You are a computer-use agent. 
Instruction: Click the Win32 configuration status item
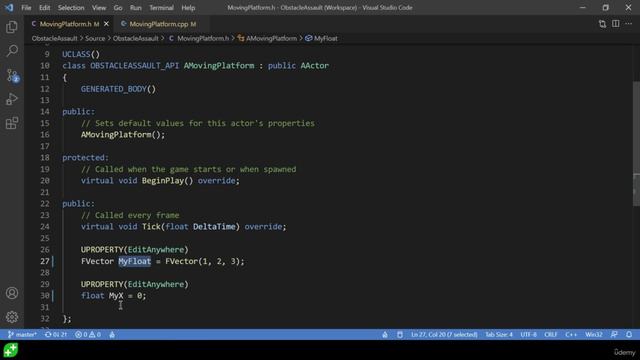(593, 335)
